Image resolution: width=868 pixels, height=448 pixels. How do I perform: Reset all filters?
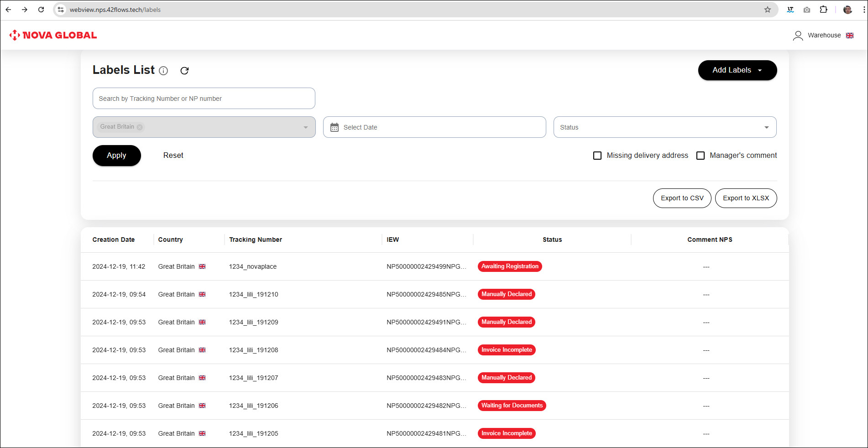pos(173,156)
